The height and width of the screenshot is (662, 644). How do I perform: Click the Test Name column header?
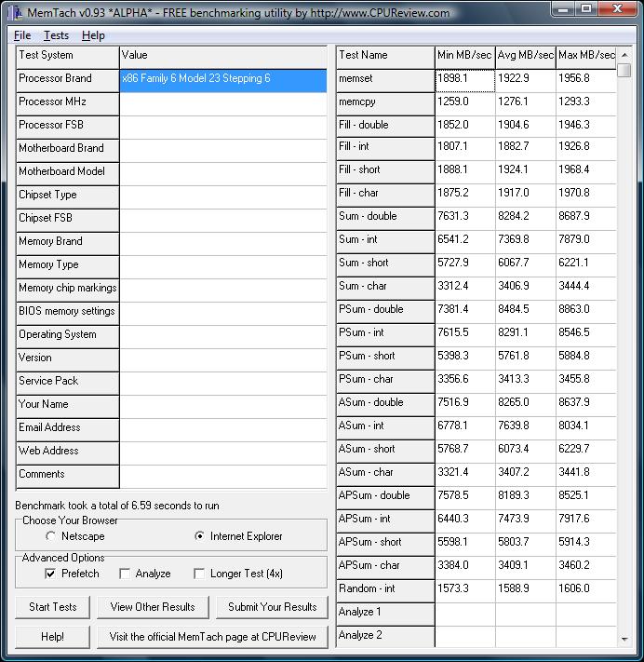385,58
